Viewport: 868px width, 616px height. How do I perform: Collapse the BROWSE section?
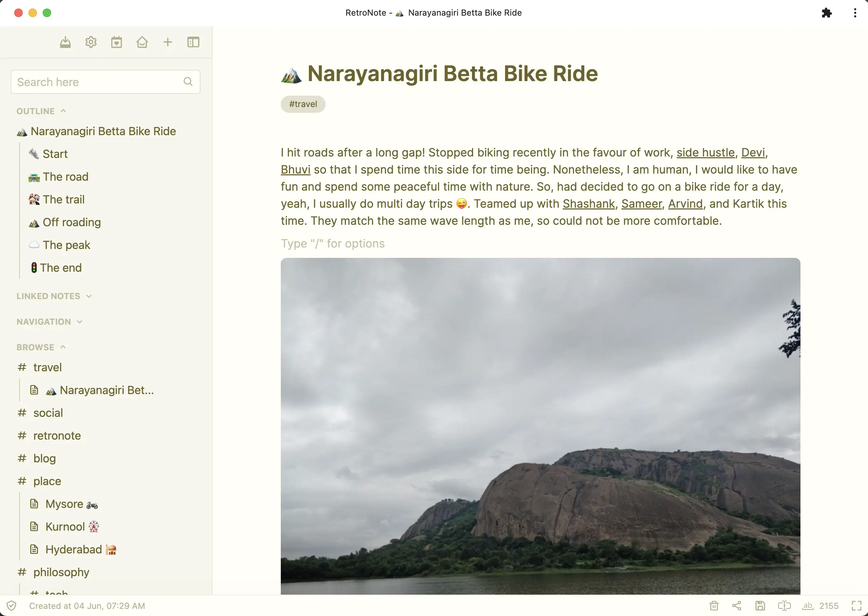tap(41, 347)
